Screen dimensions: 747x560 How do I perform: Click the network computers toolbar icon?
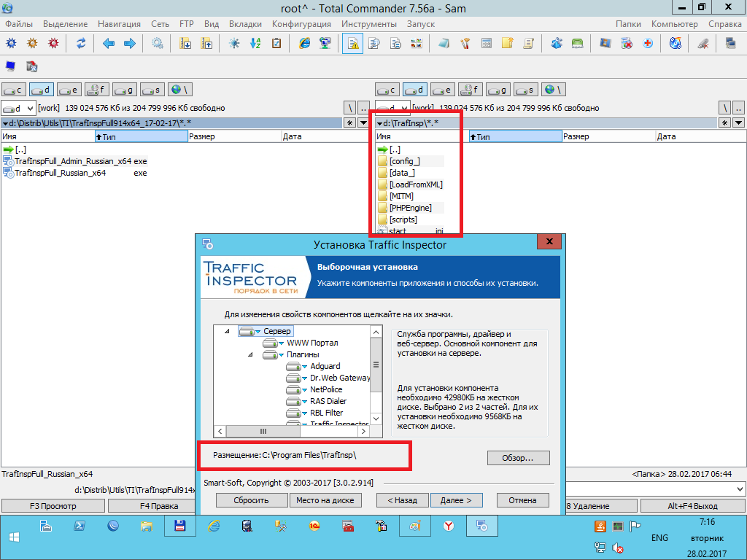pyautogui.click(x=325, y=43)
